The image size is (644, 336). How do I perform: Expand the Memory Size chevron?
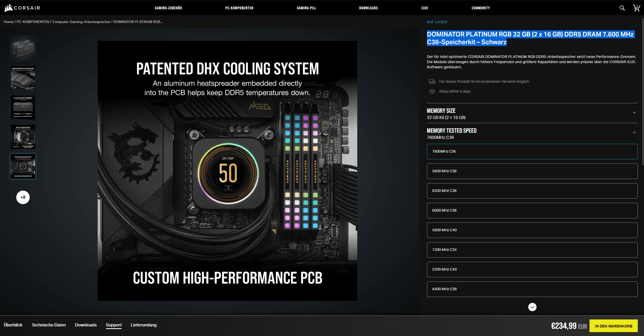[634, 113]
